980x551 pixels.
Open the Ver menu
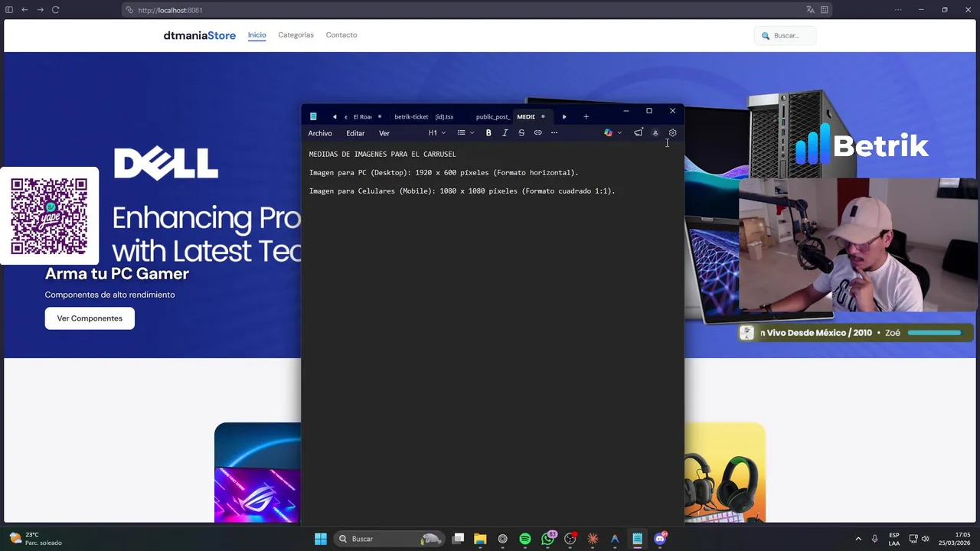(384, 133)
